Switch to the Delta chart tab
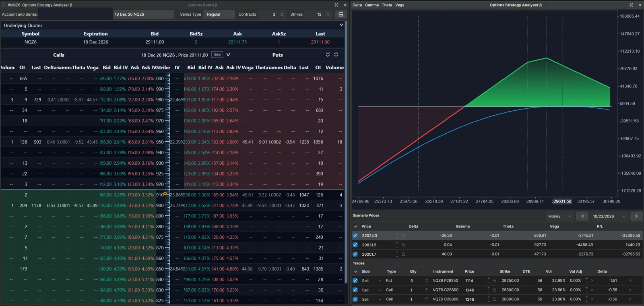This screenshot has height=306, width=644. point(357,5)
